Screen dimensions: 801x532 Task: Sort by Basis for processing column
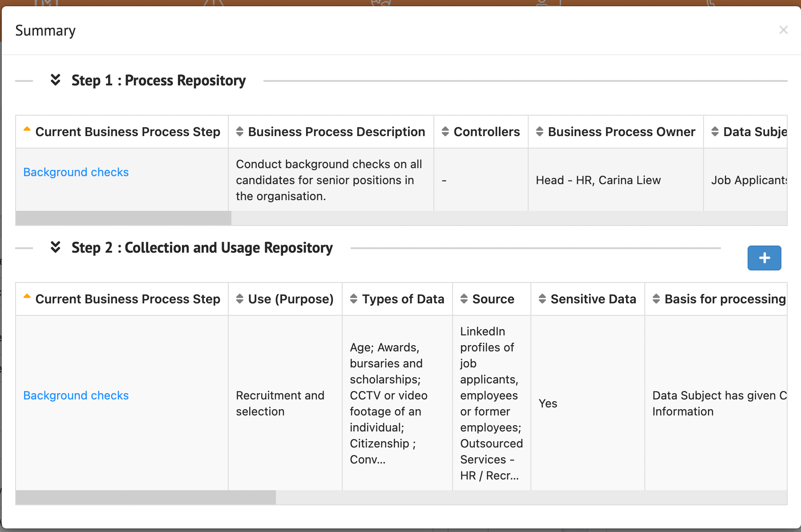[x=716, y=299]
